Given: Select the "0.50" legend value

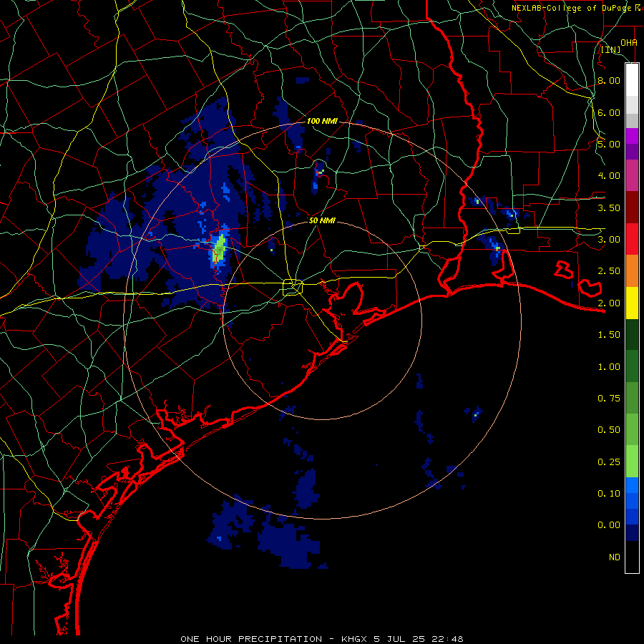Looking at the screenshot, I should (609, 430).
